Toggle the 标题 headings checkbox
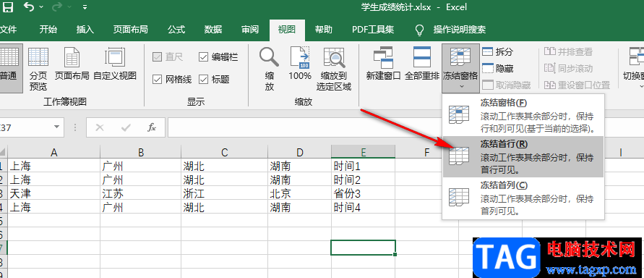644x278 pixels. click(x=213, y=80)
